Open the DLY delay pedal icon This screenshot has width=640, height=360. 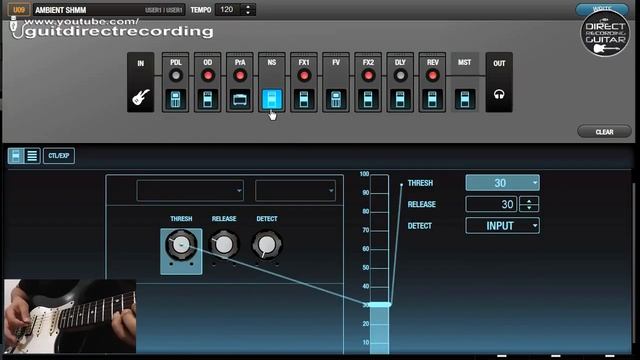[x=400, y=99]
